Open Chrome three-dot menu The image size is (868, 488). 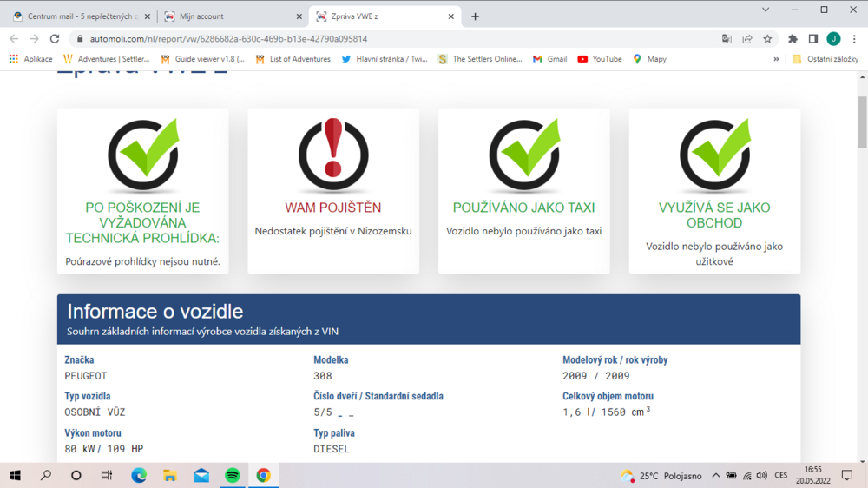(x=854, y=39)
